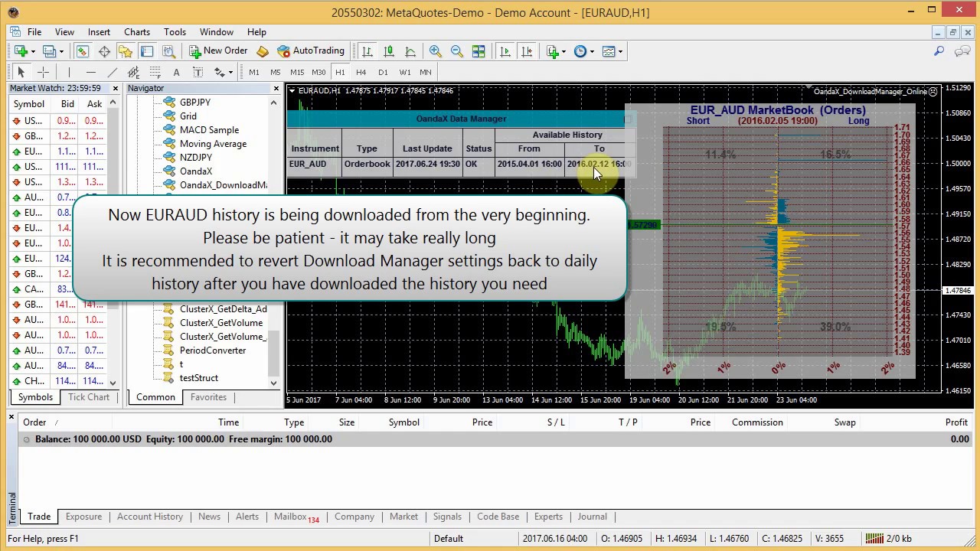Screen dimensions: 980x551
Task: Switch to W1 timeframe
Action: (x=405, y=72)
